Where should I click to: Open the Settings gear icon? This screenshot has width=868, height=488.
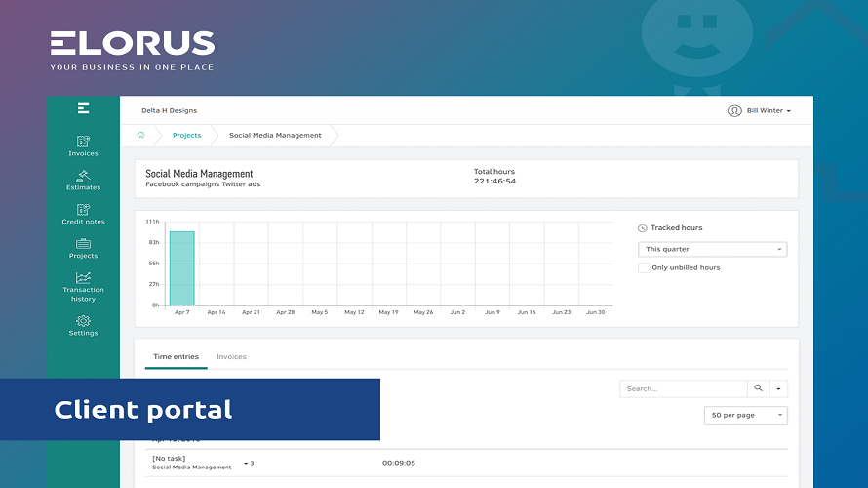click(83, 321)
